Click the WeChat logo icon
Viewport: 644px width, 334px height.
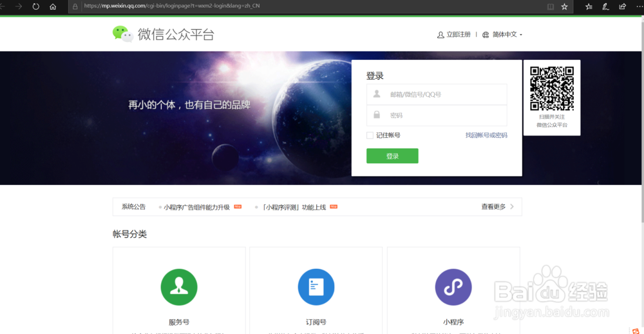[x=123, y=34]
